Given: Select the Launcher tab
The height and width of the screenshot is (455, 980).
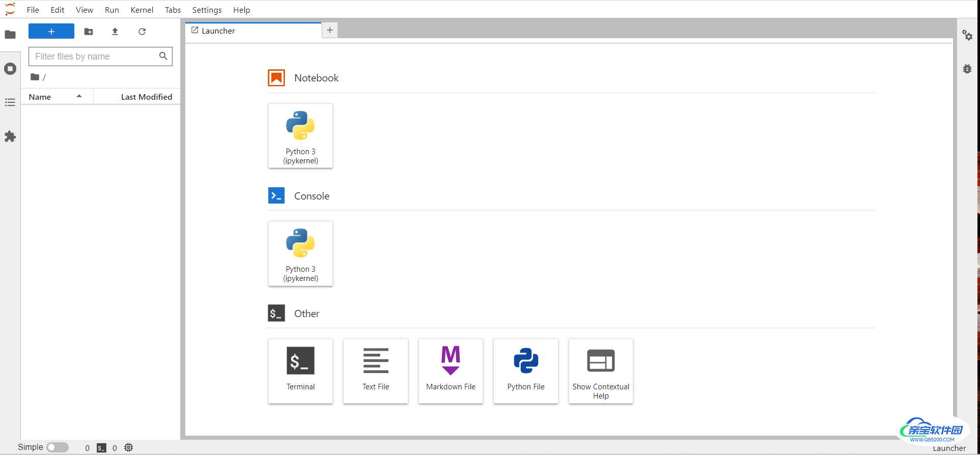Looking at the screenshot, I should pos(254,31).
